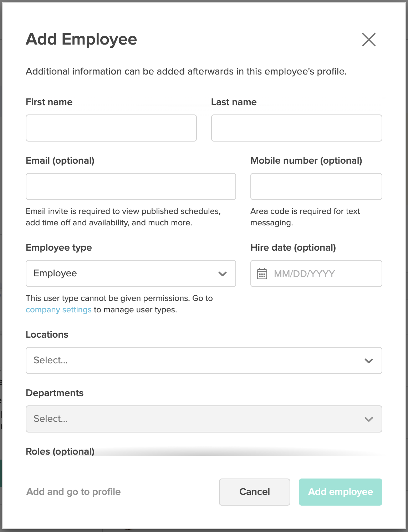Close the Add Employee dialog

click(368, 40)
